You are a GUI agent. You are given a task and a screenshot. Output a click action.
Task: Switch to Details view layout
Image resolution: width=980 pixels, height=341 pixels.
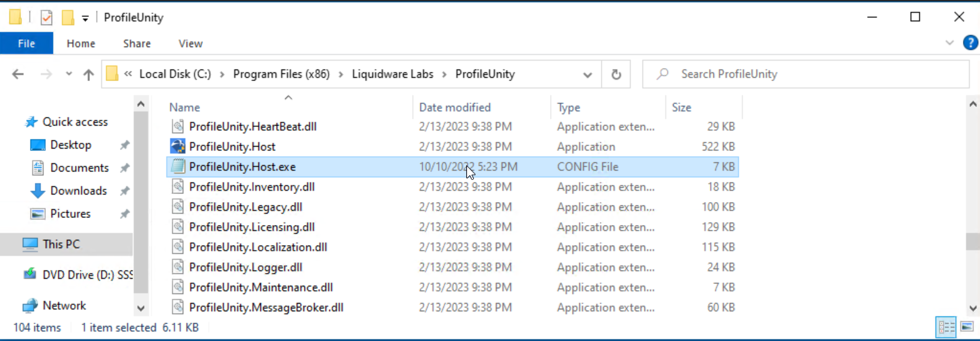point(946,327)
